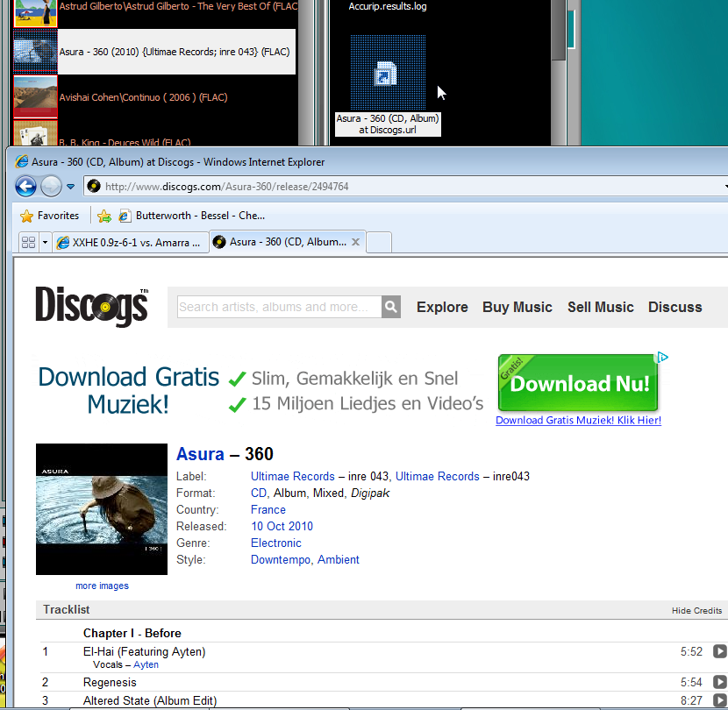
Task: Open the recent pages dropdown arrow
Action: pyautogui.click(x=70, y=187)
